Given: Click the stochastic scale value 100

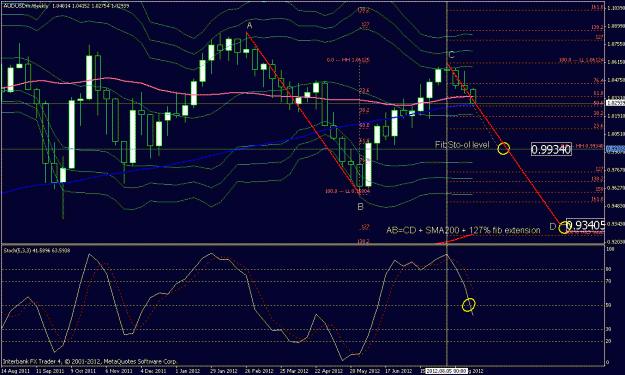Looking at the screenshot, I should click(x=609, y=249).
